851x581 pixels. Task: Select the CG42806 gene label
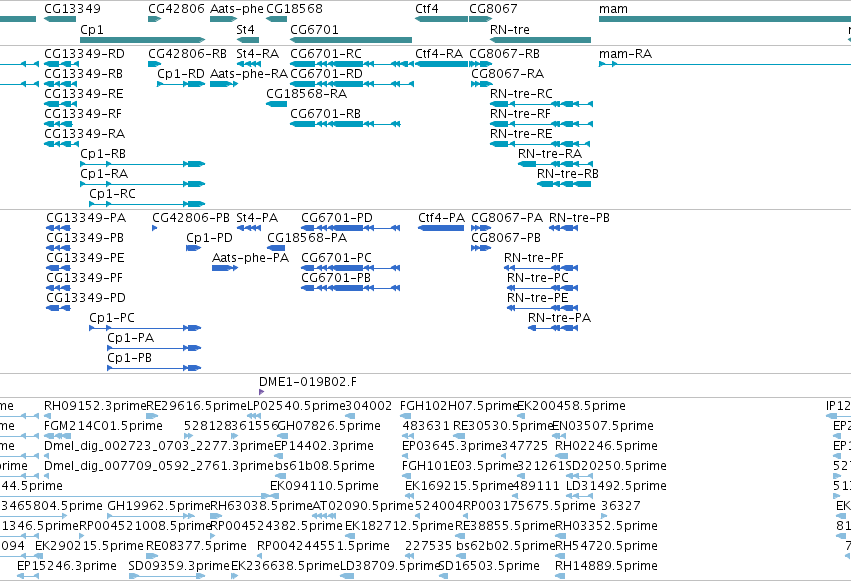(176, 9)
